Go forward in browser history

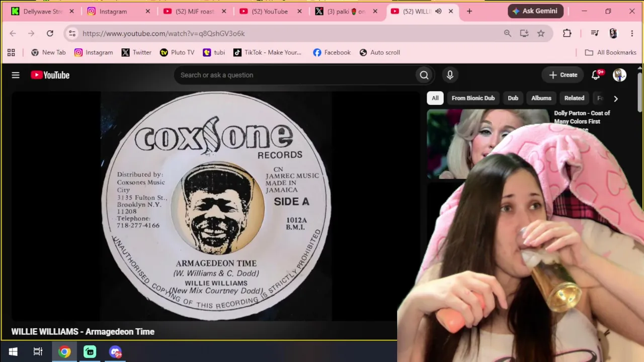point(31,33)
